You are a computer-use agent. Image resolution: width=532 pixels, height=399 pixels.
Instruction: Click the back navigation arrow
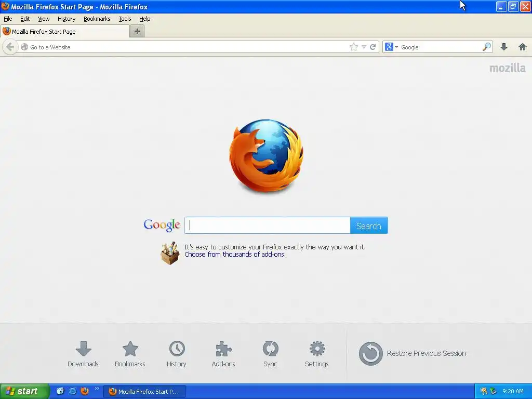10,47
